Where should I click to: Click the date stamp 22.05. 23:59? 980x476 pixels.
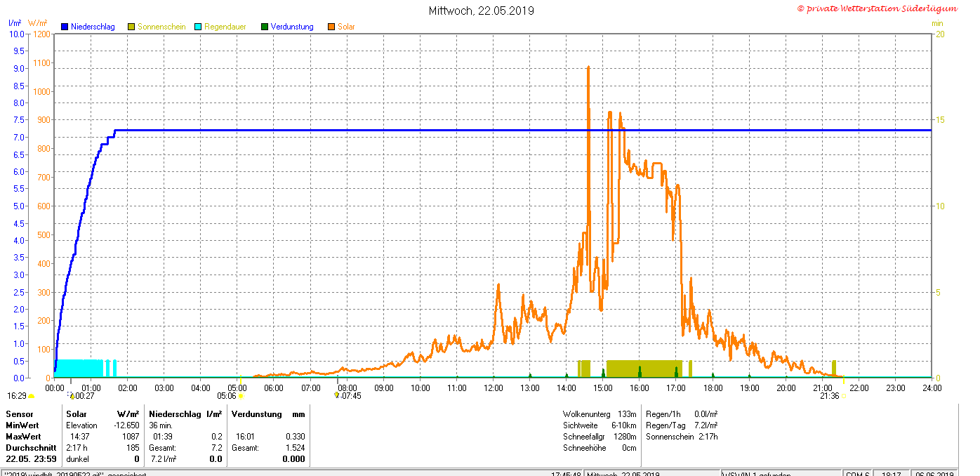pos(31,459)
